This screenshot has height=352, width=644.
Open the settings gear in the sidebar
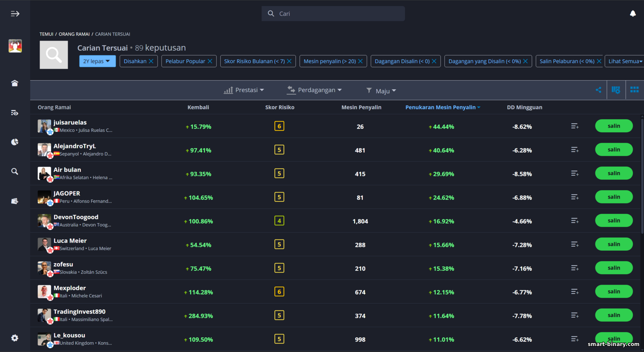15,338
